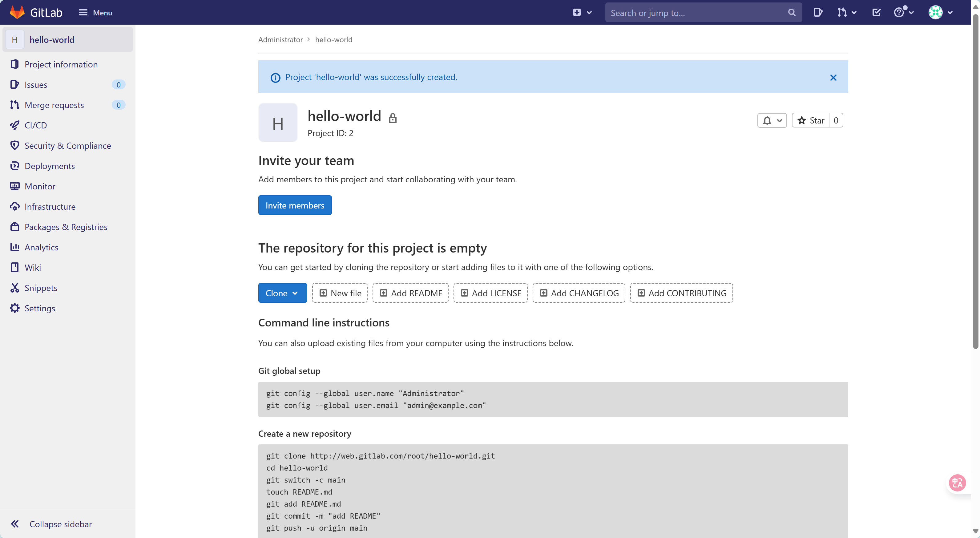Click the Invite members button

[x=295, y=205]
